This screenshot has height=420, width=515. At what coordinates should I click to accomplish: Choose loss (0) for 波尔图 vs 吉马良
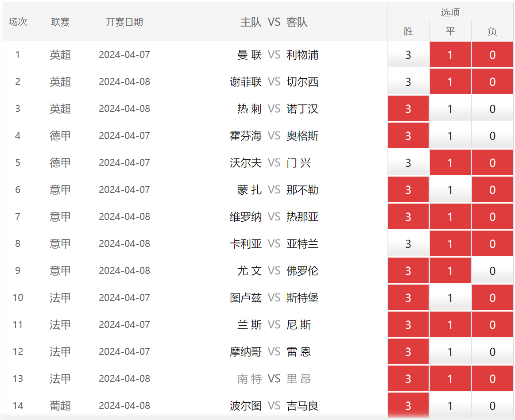(492, 405)
